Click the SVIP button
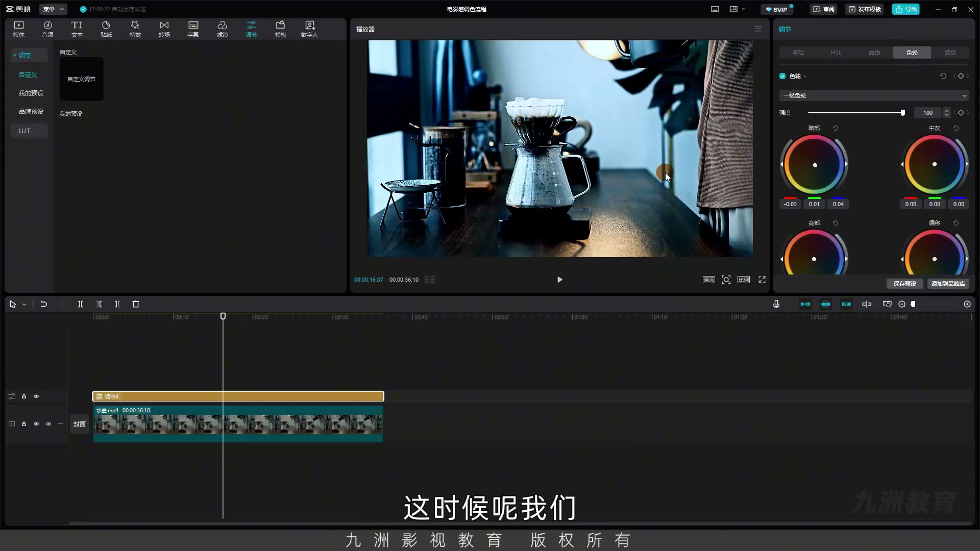Screen dimensions: 980x551 click(776, 9)
